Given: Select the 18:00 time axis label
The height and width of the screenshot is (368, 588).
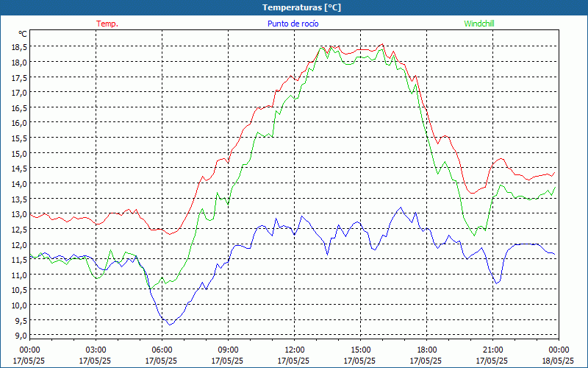Looking at the screenshot, I should (426, 350).
